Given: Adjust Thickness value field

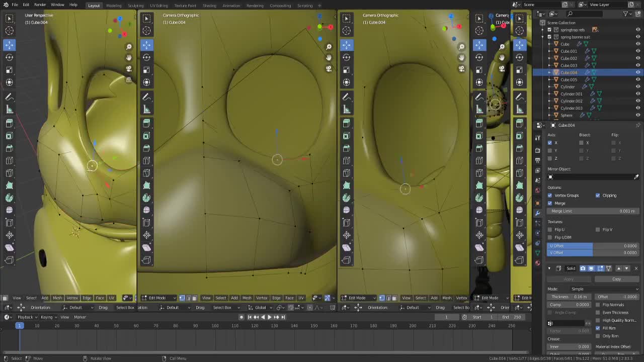Looking at the screenshot, I should tap(570, 297).
